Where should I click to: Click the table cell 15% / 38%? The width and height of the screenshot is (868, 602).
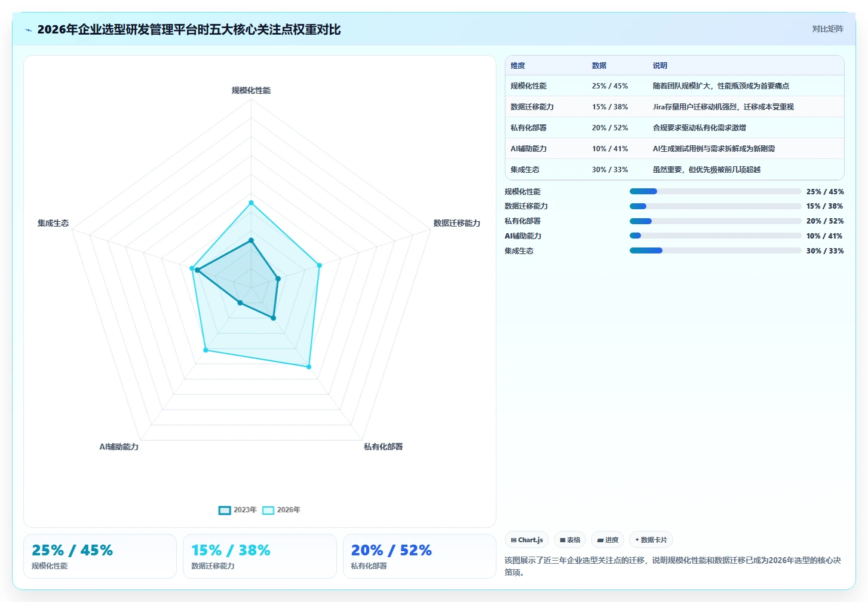[610, 107]
